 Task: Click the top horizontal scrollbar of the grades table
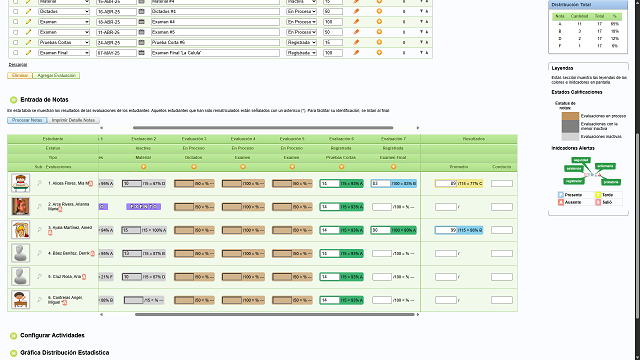point(263,128)
